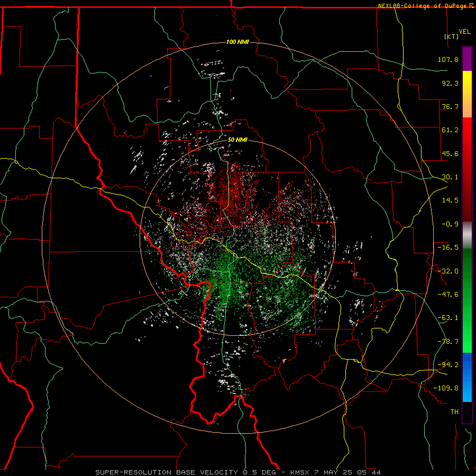The width and height of the screenshot is (476, 476).
Task: Select the -16.5 velocity scale value
Action: point(448,248)
